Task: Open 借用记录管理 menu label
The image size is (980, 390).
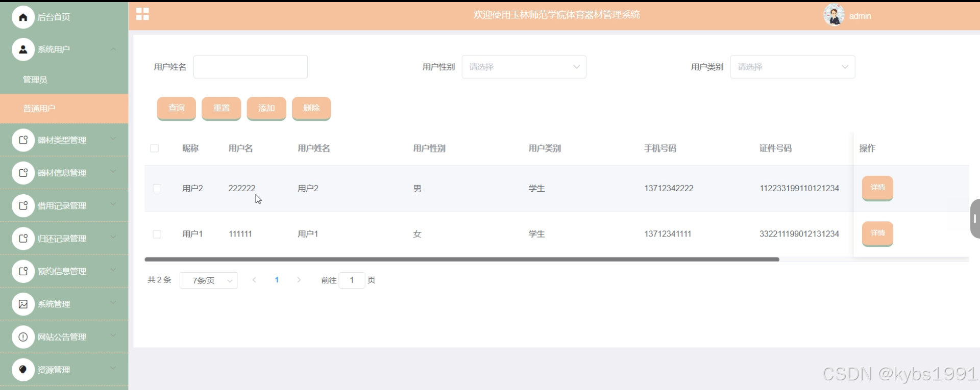Action: coord(62,206)
